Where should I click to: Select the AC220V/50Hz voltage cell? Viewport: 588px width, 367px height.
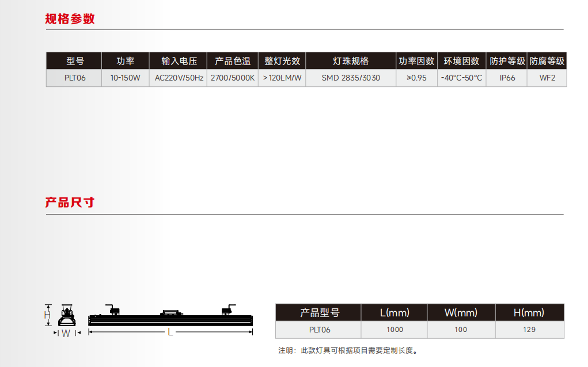(x=179, y=78)
